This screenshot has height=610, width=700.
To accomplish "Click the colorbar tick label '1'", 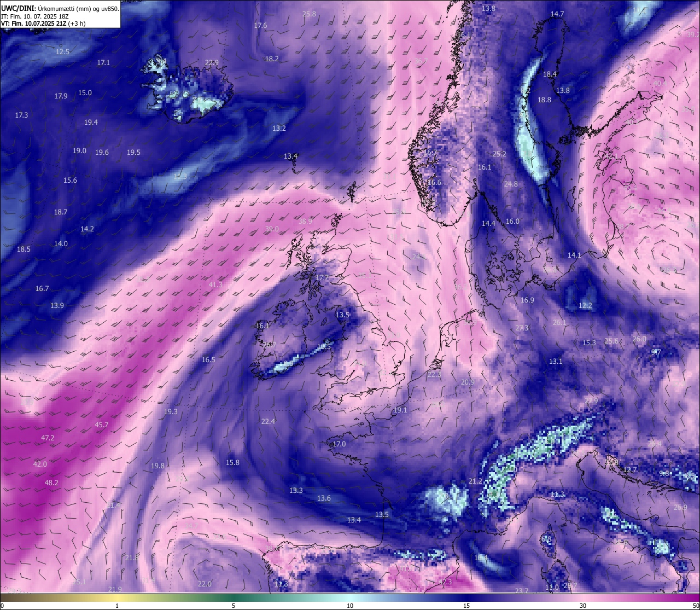I will click(117, 606).
